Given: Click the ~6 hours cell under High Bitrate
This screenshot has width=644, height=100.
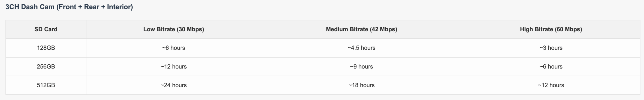Looking at the screenshot, I should tap(551, 67).
